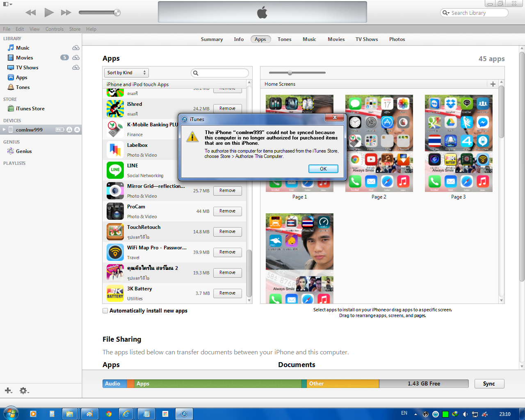Remove the WiFi Map Pro app

(227, 252)
